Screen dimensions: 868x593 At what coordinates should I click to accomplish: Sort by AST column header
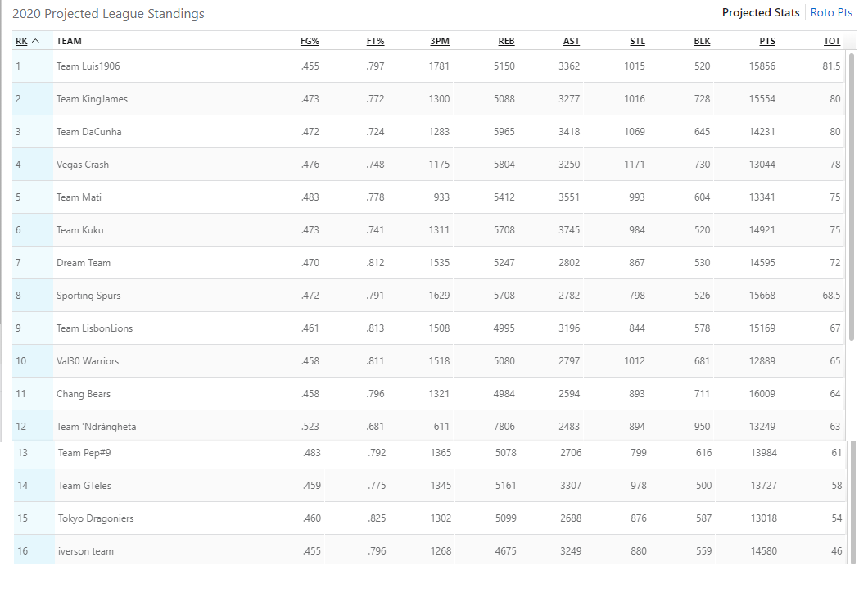[x=571, y=41]
